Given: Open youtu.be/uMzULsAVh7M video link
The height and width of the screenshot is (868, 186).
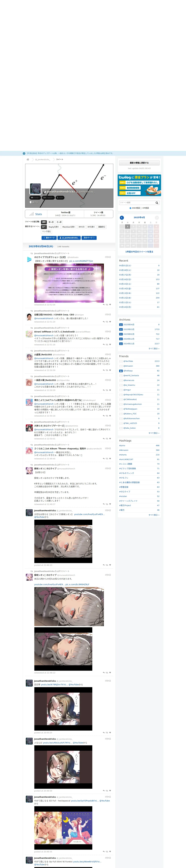Looking at the screenshot, I should [x=57, y=743].
